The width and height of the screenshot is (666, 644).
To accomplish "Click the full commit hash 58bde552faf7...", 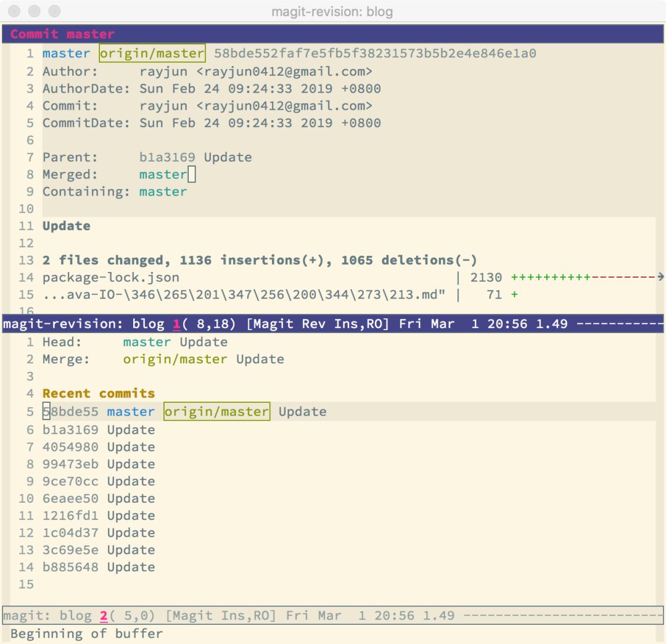I will (x=375, y=54).
